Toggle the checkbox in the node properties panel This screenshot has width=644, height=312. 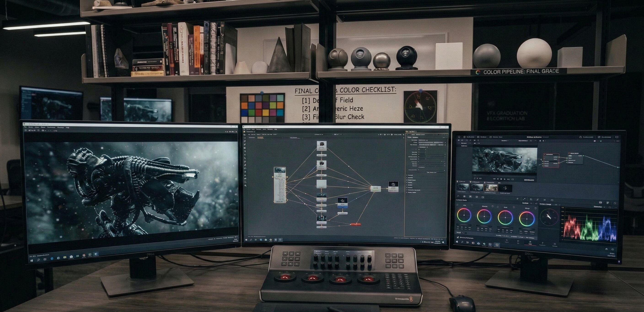pyautogui.click(x=419, y=147)
